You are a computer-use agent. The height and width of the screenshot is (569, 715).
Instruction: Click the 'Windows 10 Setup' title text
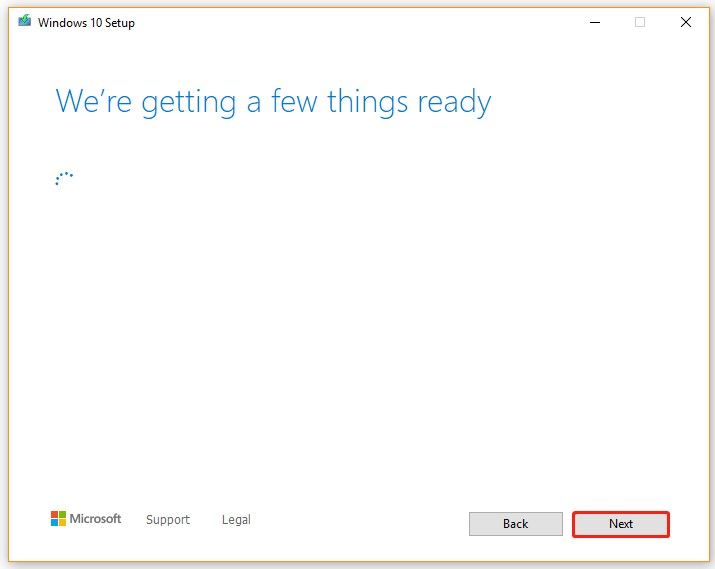point(86,23)
